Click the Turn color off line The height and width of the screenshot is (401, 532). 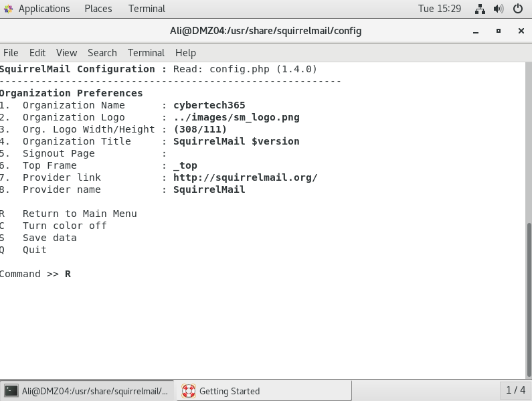pyautogui.click(x=54, y=226)
